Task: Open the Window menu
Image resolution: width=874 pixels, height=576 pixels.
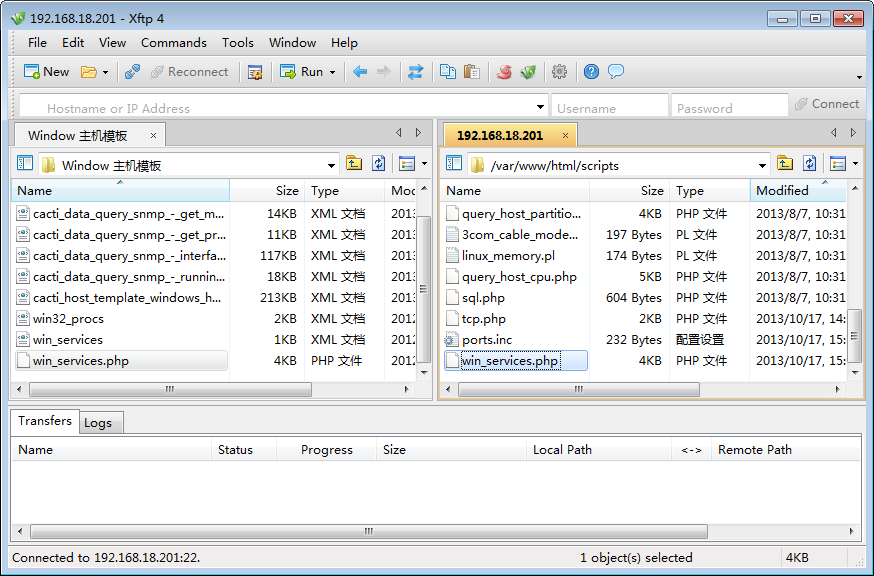Action: click(293, 43)
